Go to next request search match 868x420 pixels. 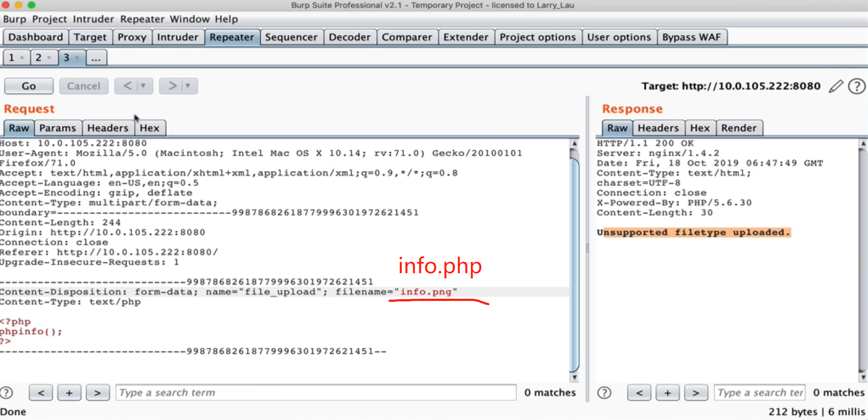point(97,393)
